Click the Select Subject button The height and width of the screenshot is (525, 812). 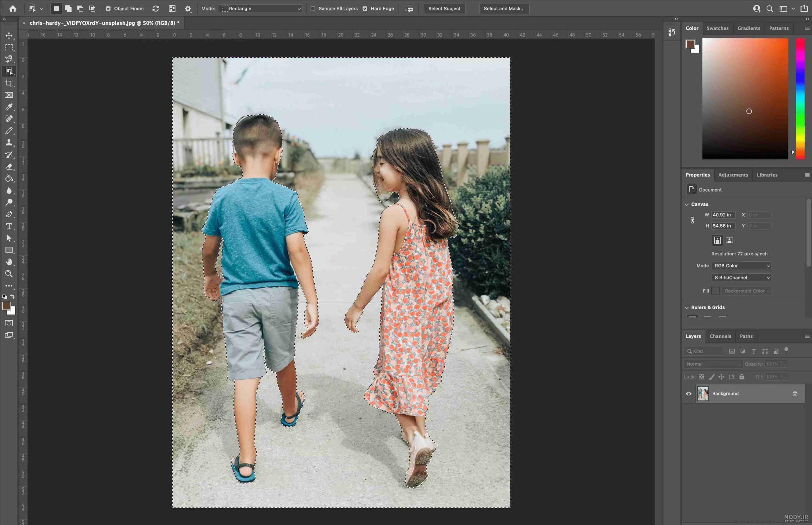tap(444, 9)
